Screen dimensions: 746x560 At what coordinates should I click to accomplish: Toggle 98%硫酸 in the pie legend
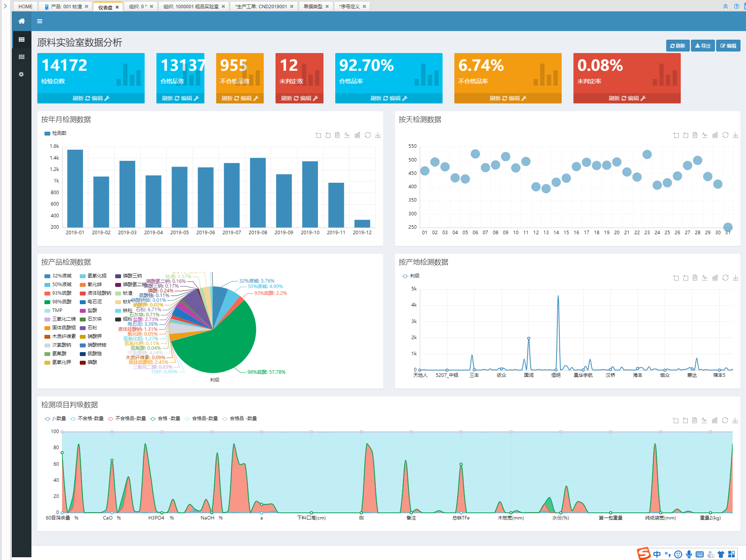click(58, 302)
